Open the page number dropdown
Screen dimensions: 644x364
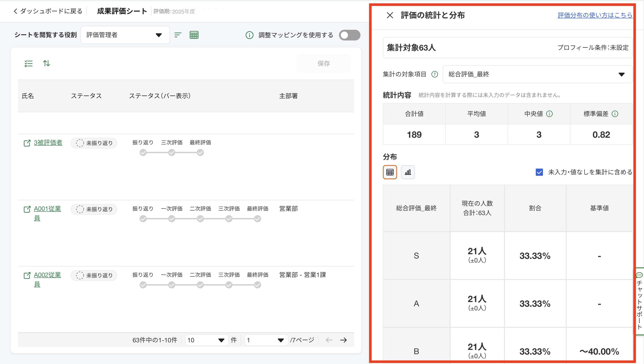[x=266, y=340]
